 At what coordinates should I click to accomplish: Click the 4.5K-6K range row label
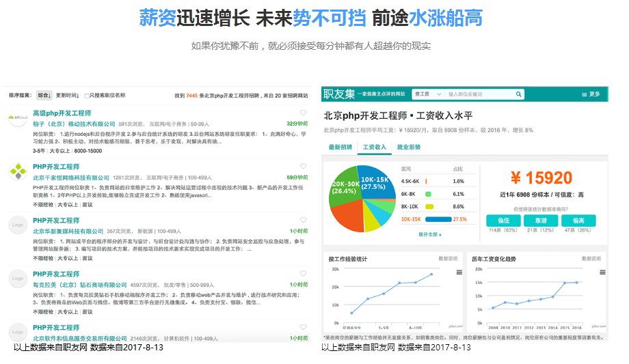tap(410, 182)
